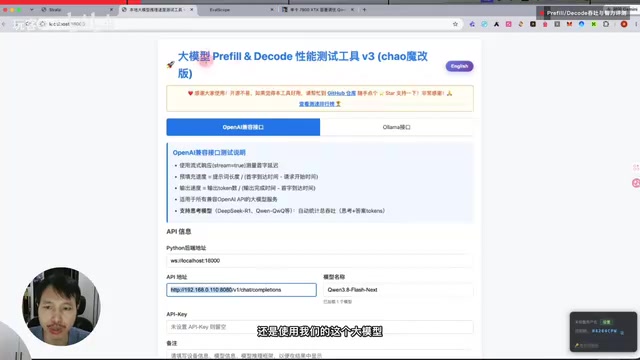Click the pink floating sidebar icon

tap(636, 183)
